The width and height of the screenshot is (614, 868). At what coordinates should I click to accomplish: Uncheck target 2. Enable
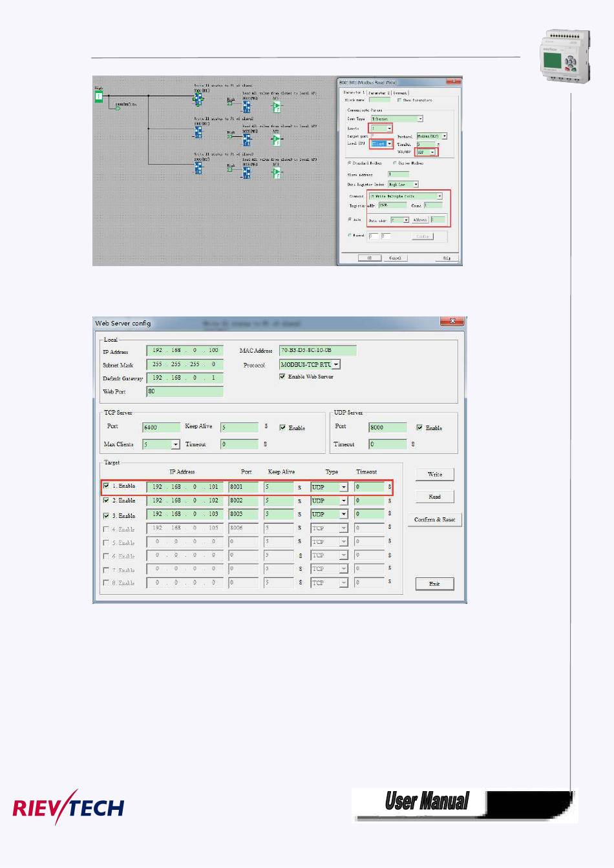pyautogui.click(x=107, y=501)
